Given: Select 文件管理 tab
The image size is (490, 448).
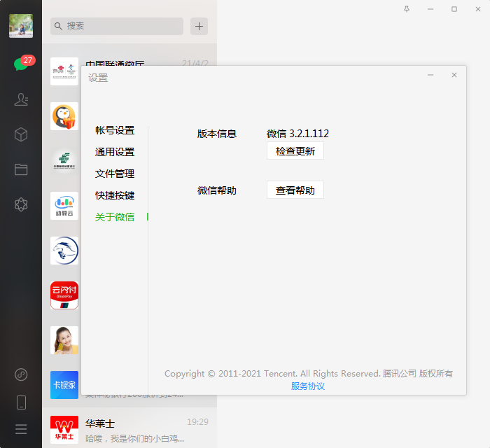Looking at the screenshot, I should (115, 174).
